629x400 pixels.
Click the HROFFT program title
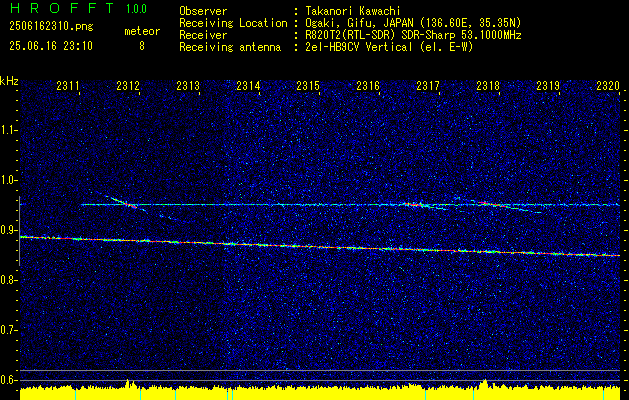coord(62,8)
